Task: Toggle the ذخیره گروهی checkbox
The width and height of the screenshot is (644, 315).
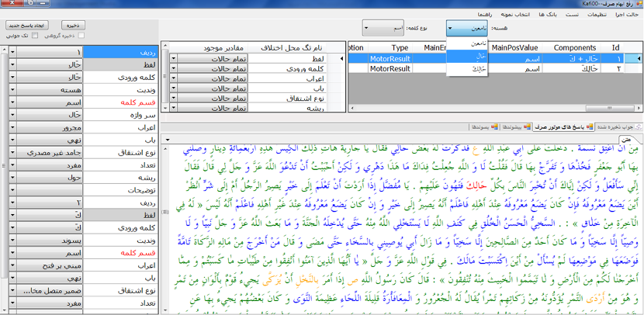Action: pos(81,35)
